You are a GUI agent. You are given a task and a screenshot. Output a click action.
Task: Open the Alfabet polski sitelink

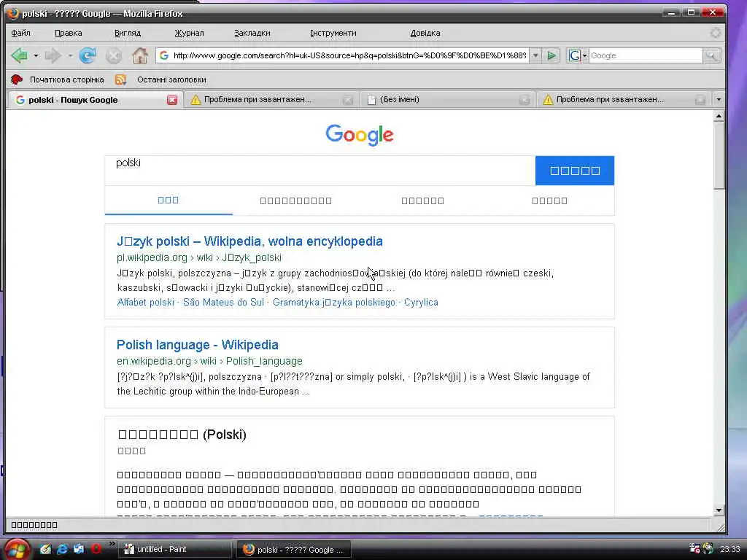point(145,303)
